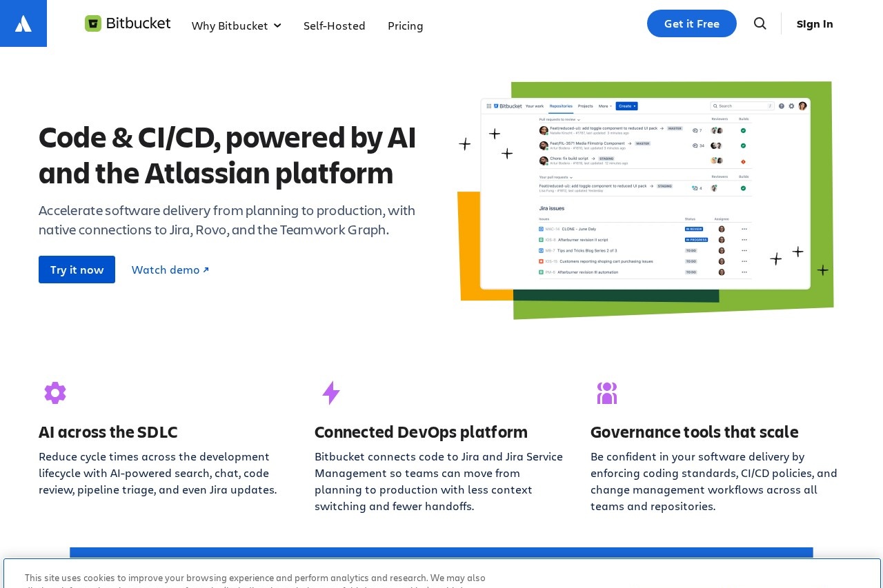Click the Get it Free button
883x588 pixels.
(x=692, y=23)
